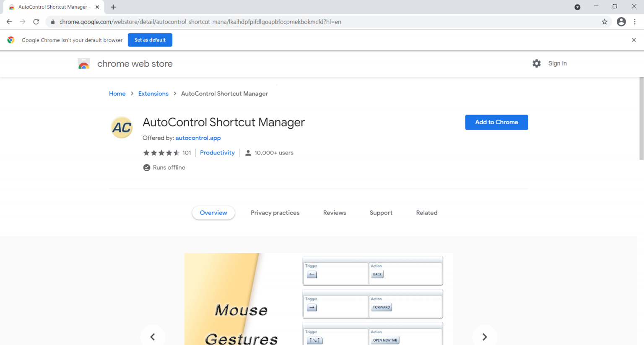The width and height of the screenshot is (644, 345).
Task: Open the Privacy practices tab
Action: click(x=275, y=212)
